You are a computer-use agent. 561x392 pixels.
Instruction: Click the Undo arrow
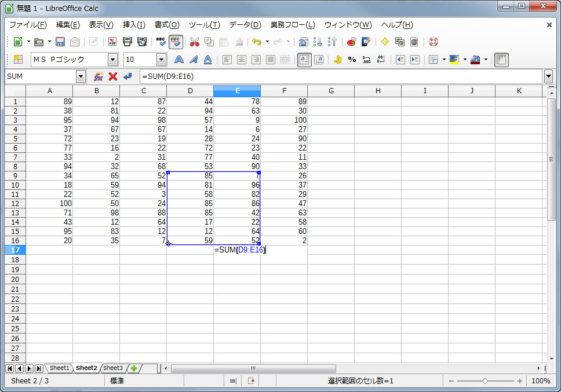click(257, 42)
